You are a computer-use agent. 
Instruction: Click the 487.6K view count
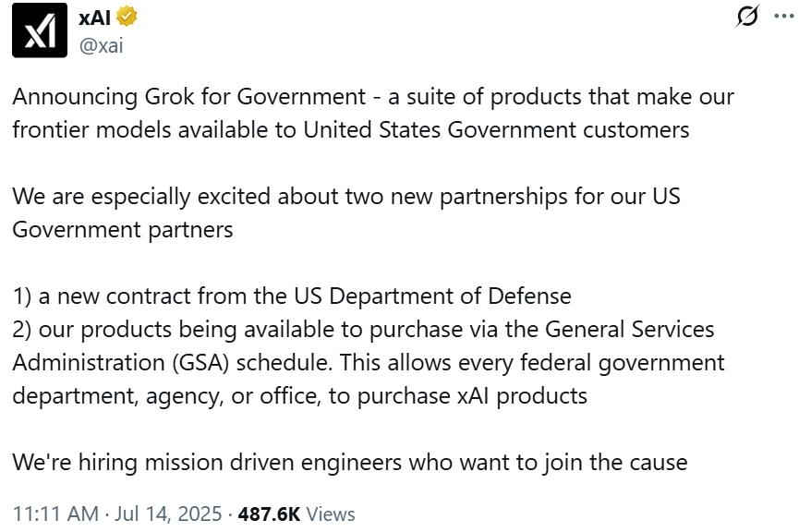(x=269, y=514)
